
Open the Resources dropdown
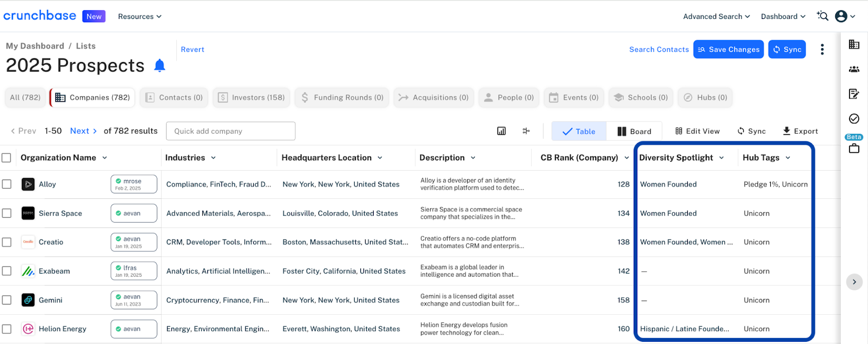pos(140,16)
